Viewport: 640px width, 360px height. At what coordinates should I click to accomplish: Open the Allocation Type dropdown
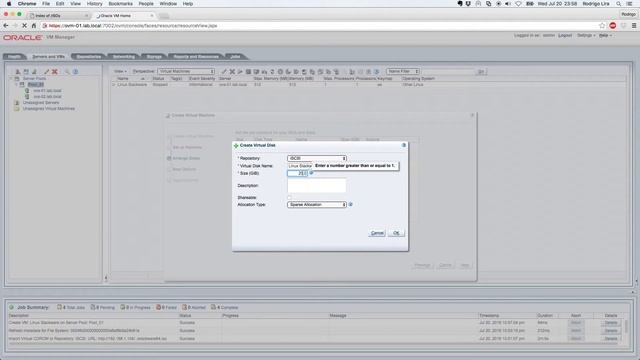point(317,204)
